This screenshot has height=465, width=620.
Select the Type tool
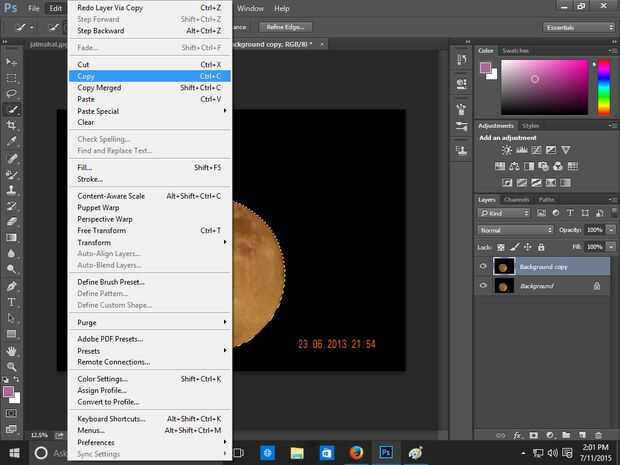12,302
